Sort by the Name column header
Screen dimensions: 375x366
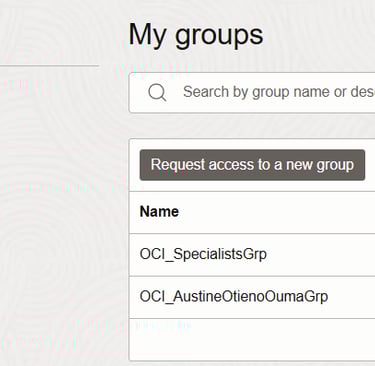coord(159,212)
